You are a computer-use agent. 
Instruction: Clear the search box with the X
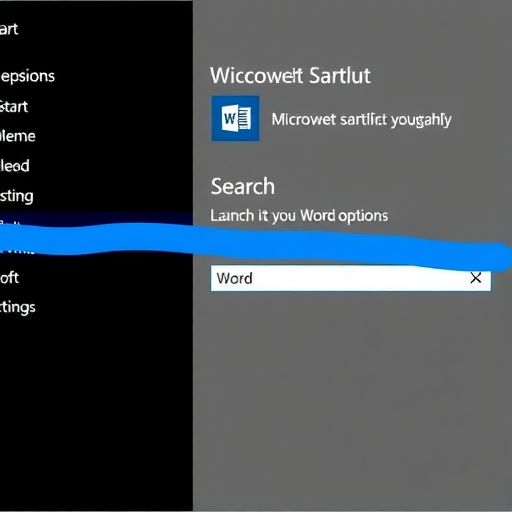point(476,278)
